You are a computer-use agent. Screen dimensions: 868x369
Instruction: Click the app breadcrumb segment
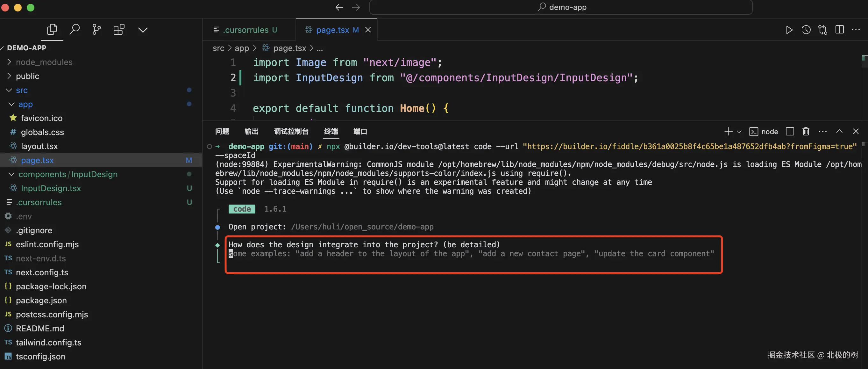(242, 48)
